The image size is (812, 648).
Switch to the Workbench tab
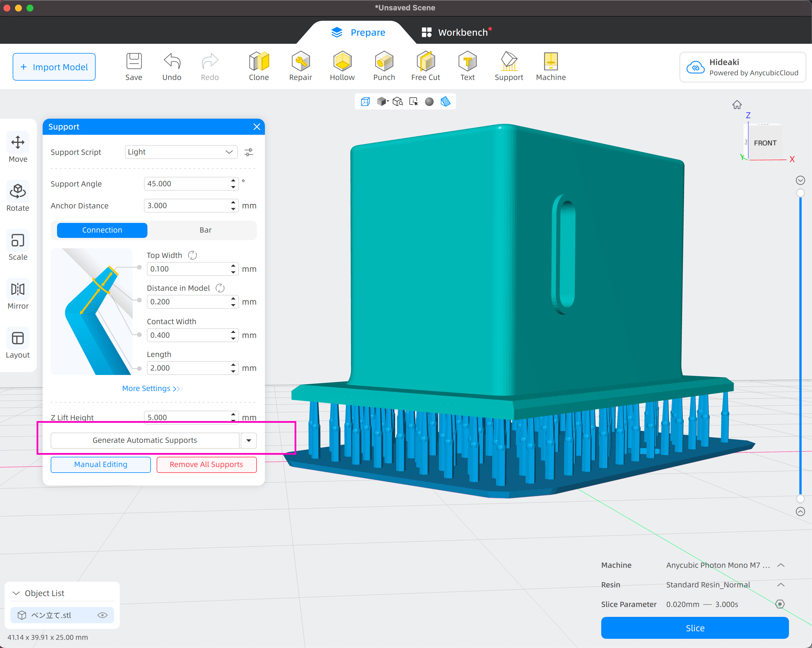coord(456,32)
